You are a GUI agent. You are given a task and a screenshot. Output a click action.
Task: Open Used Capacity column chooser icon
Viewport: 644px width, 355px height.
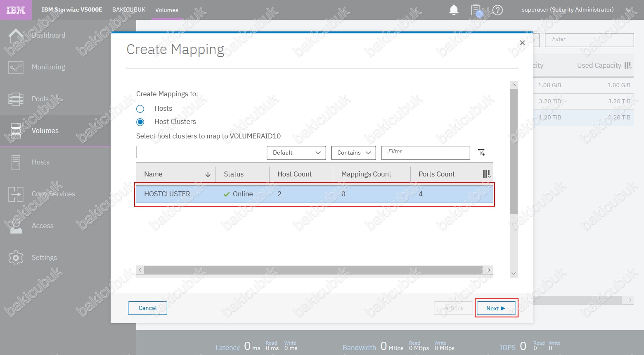pos(628,65)
